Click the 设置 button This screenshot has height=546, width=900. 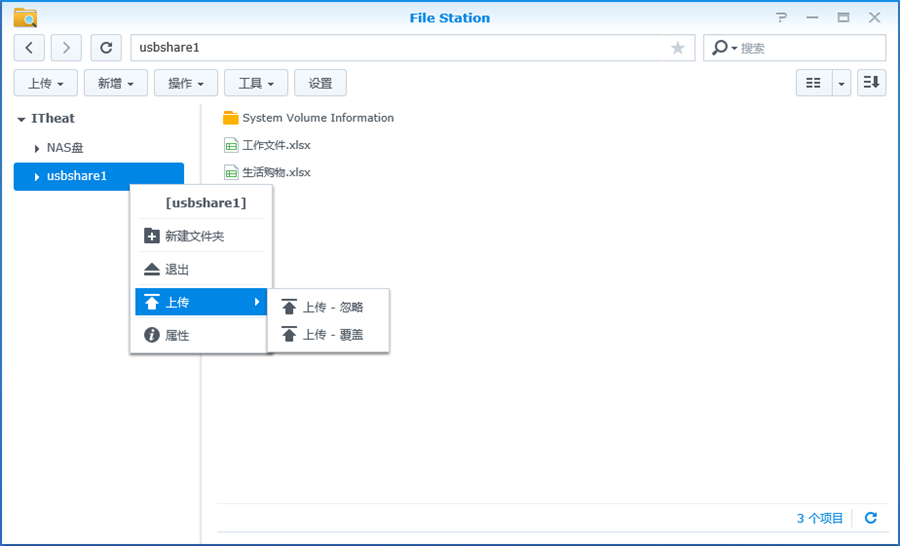pyautogui.click(x=320, y=83)
